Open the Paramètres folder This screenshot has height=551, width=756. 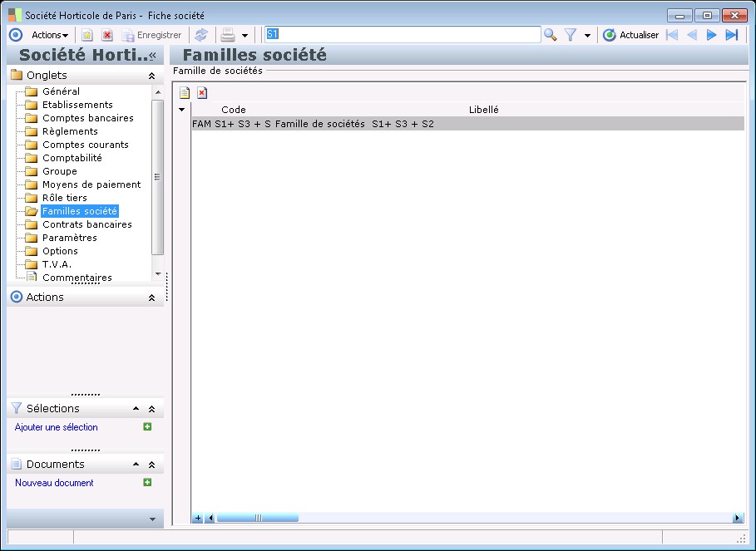click(x=69, y=238)
